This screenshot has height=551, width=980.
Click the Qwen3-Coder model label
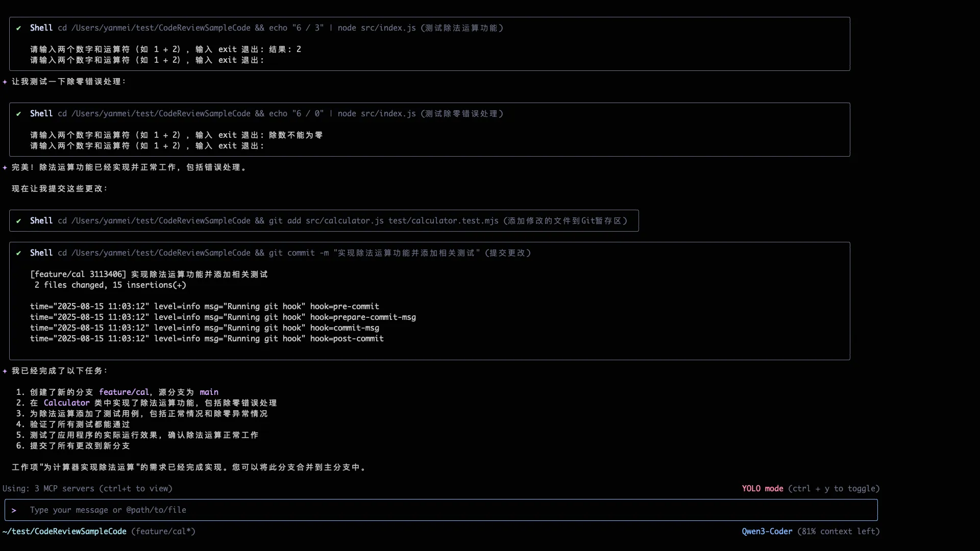[767, 532]
